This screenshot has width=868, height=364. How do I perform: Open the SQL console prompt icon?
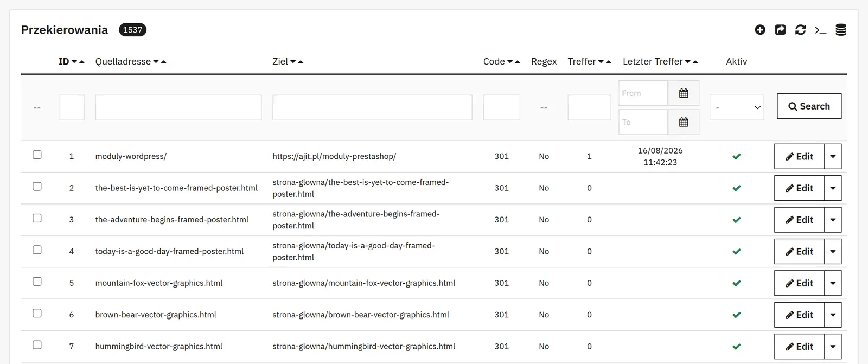(820, 30)
